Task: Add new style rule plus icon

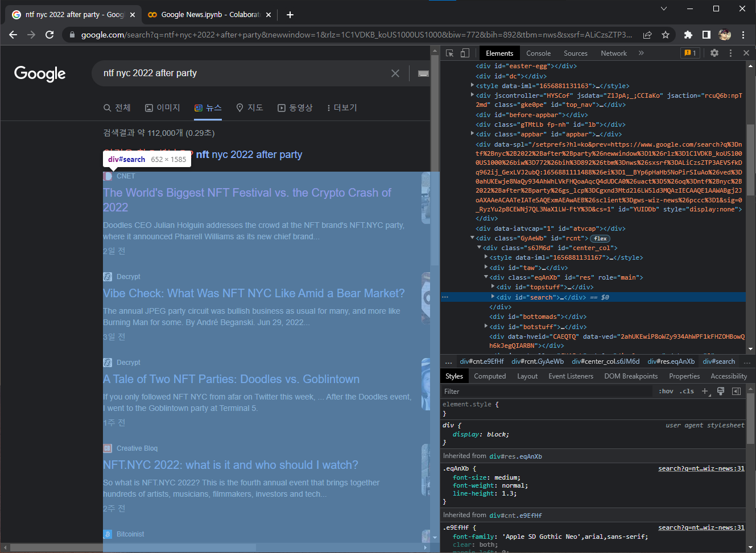Action: point(705,391)
